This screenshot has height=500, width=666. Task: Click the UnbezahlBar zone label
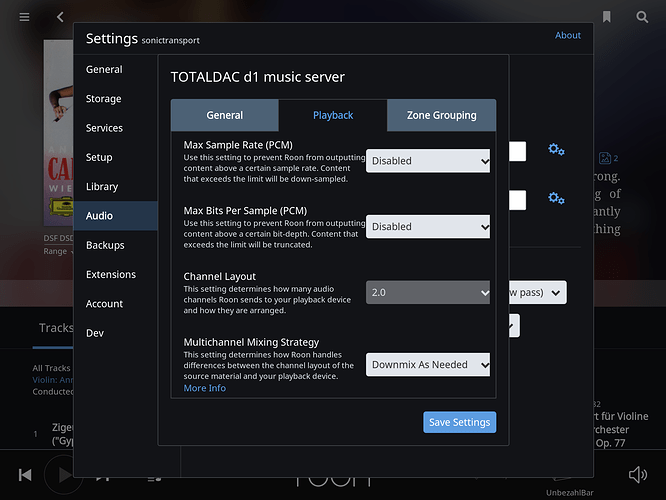tap(570, 493)
